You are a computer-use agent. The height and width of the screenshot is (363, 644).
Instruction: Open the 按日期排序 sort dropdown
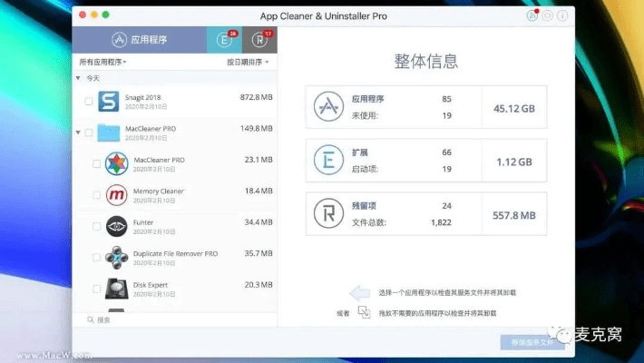248,62
